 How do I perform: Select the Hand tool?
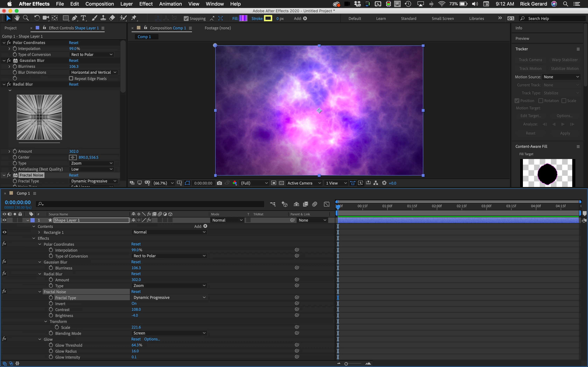tap(17, 18)
